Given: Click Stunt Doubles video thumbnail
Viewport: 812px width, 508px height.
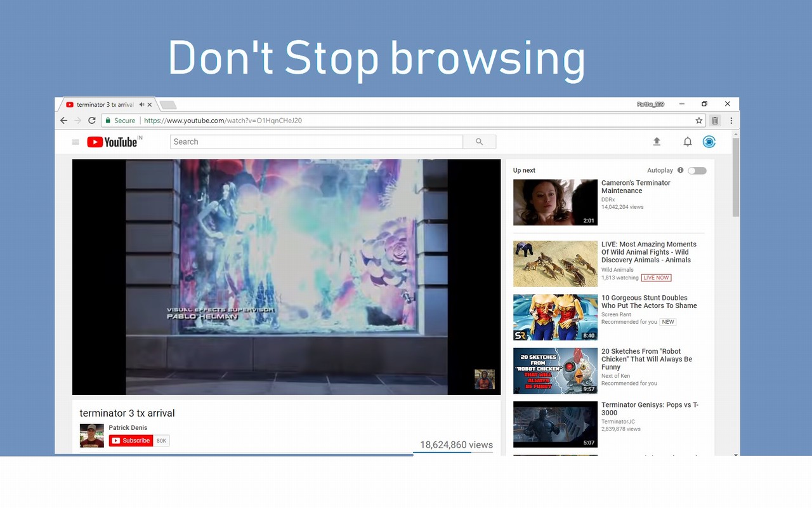Looking at the screenshot, I should 555,317.
